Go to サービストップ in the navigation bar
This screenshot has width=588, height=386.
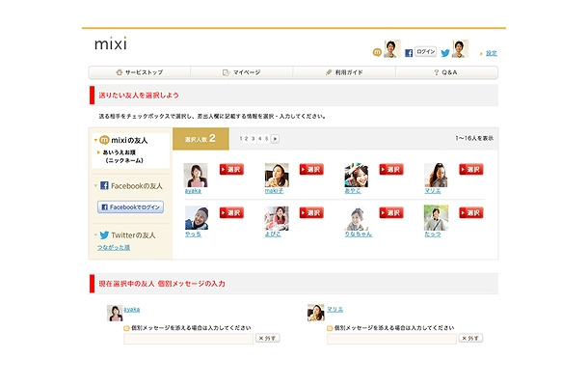(140, 72)
